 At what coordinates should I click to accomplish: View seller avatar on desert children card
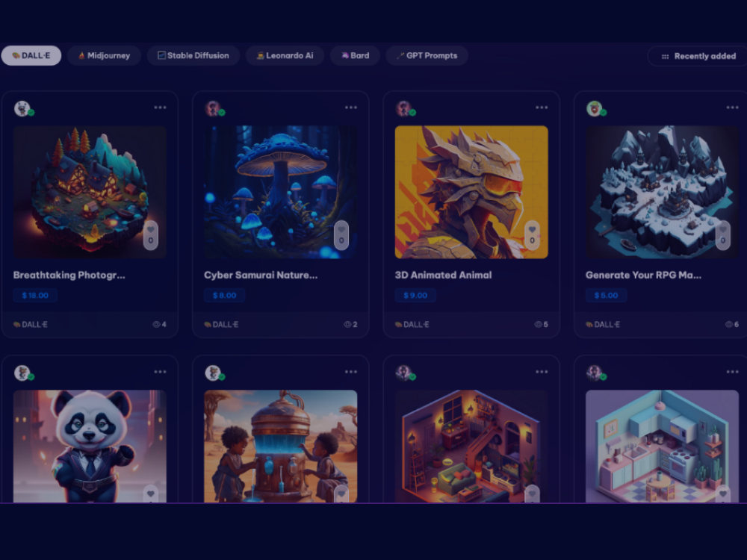(x=214, y=373)
